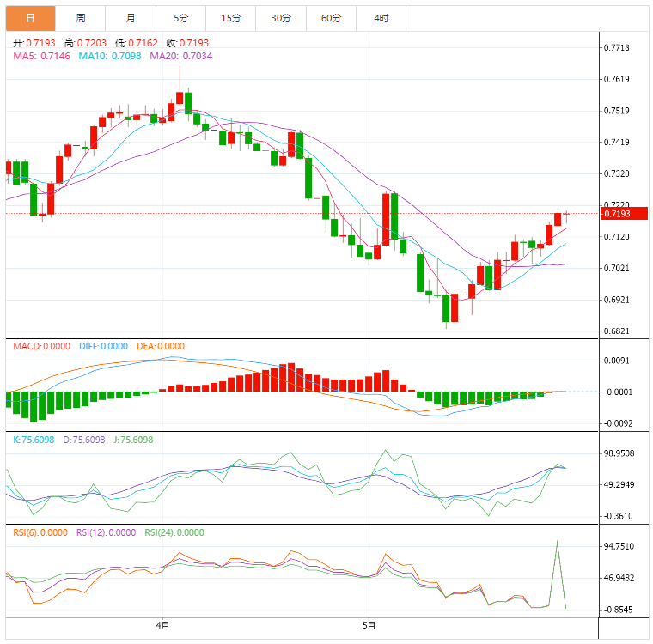Switch to the 周 weekly tab
This screenshot has height=644, width=653.
click(81, 18)
